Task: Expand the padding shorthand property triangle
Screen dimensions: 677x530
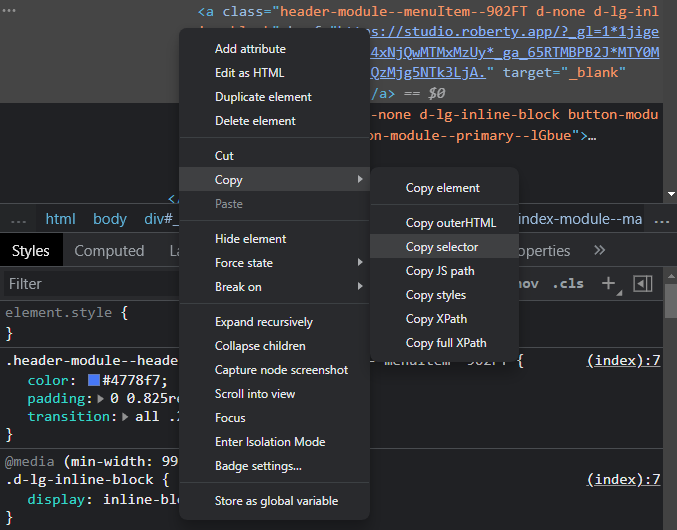Action: [100, 399]
